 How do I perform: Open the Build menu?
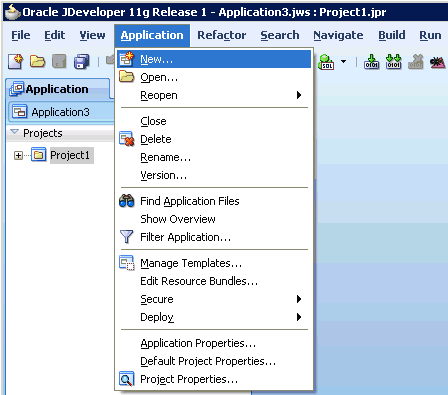(392, 35)
